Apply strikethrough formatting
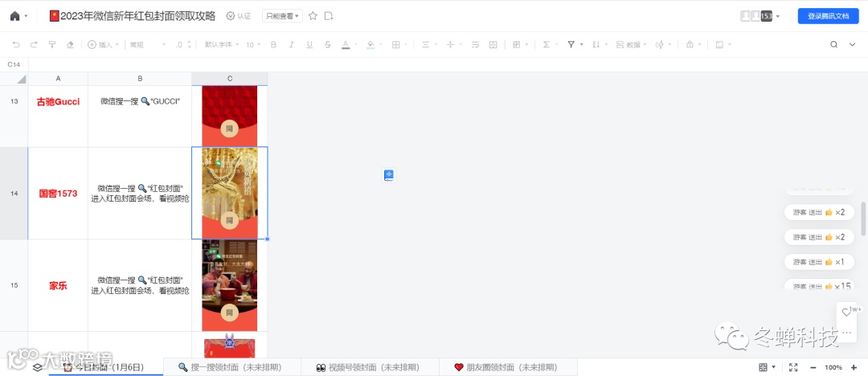Image resolution: width=868 pixels, height=376 pixels. [328, 45]
